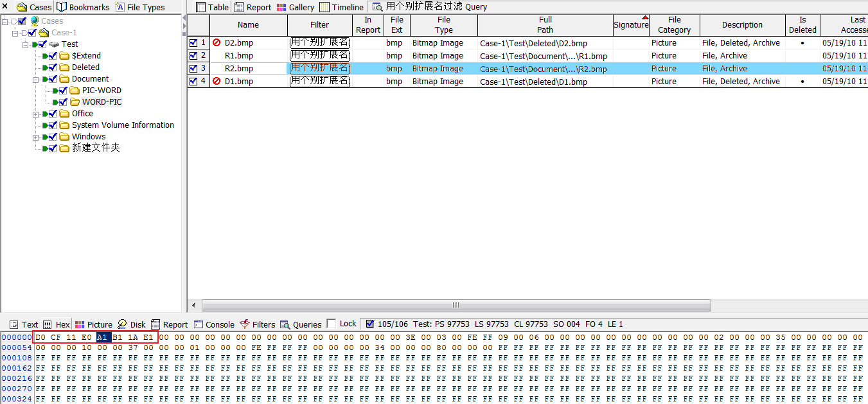
Task: Uncheck the checkbox for row 3 R2.bmp
Action: (x=193, y=69)
